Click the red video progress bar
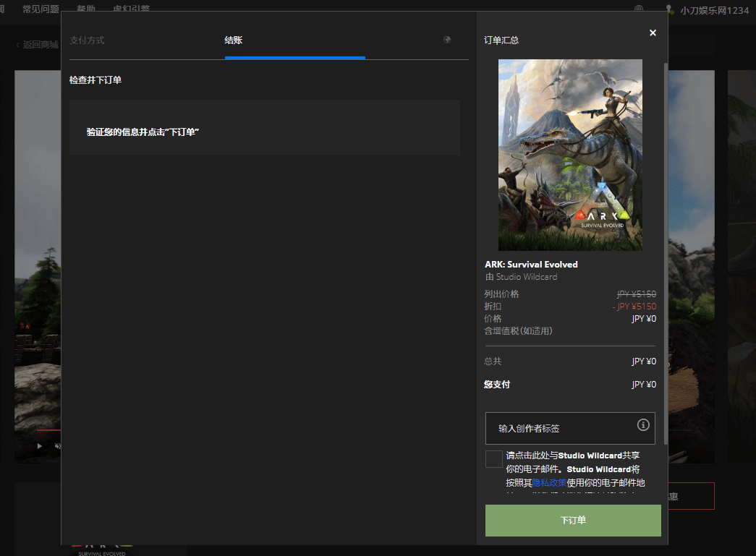This screenshot has width=756, height=556. pyautogui.click(x=48, y=429)
